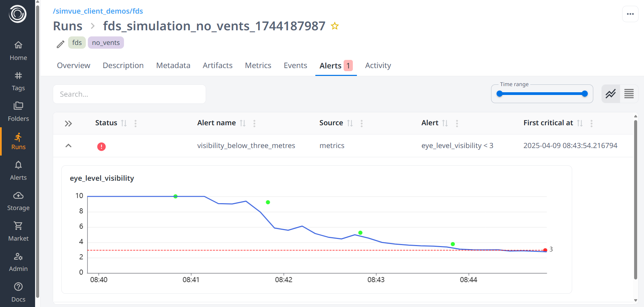
Task: Open the Alert name column menu
Action: pos(254,123)
